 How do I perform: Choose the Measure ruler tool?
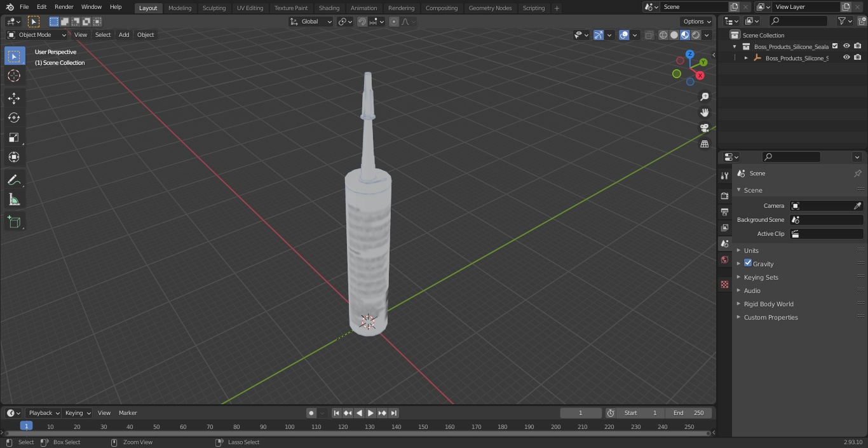click(14, 200)
